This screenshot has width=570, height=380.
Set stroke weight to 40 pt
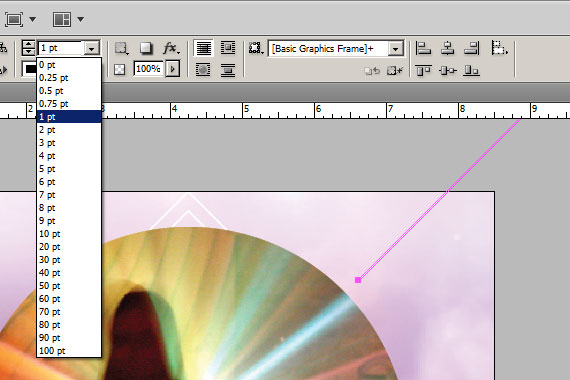[69, 273]
